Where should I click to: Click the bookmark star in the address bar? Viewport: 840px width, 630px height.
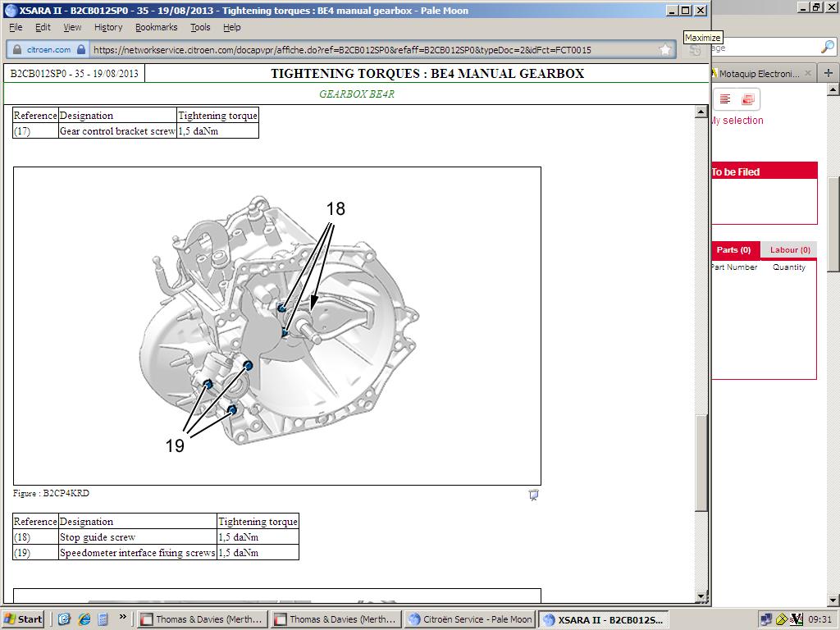coord(664,50)
